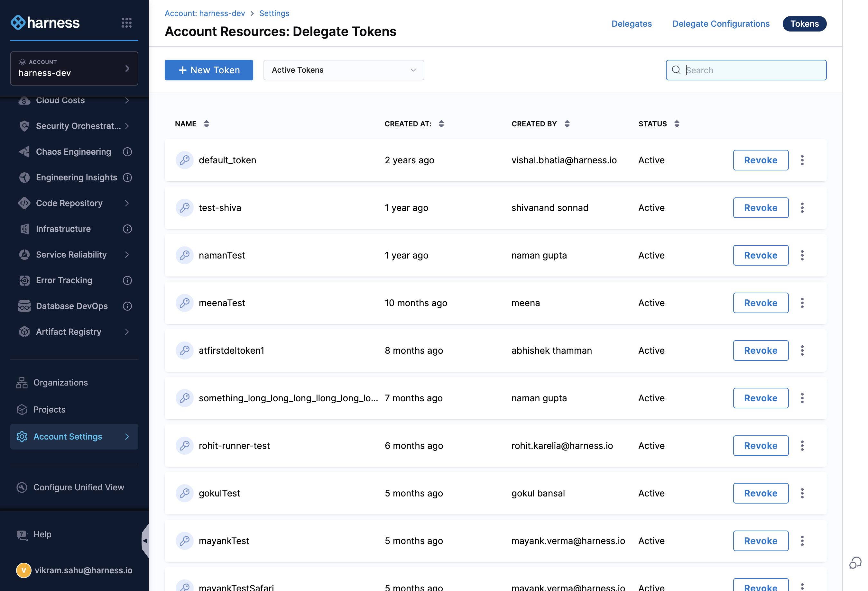The height and width of the screenshot is (591, 868).
Task: Click the chat support icon at right edge
Action: coord(855,563)
